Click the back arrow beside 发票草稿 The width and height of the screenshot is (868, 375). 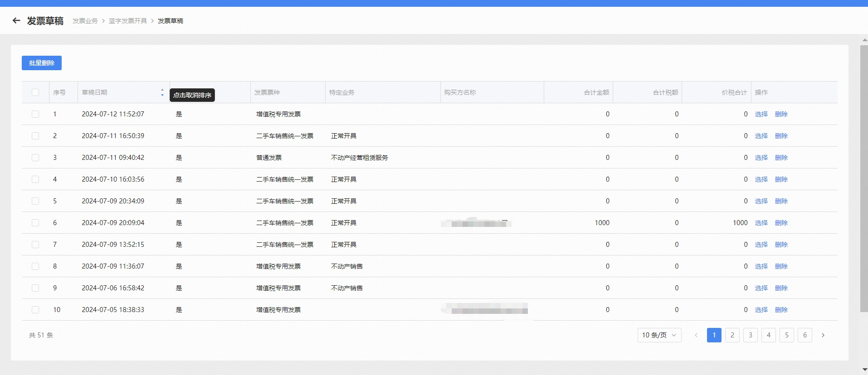click(16, 20)
